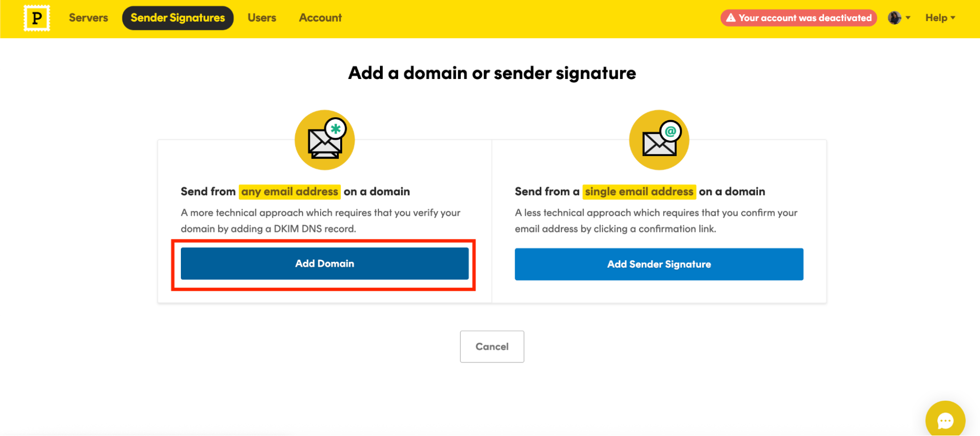Click the page heading about adding a domain
Viewport: 980px width, 436px height.
(492, 73)
